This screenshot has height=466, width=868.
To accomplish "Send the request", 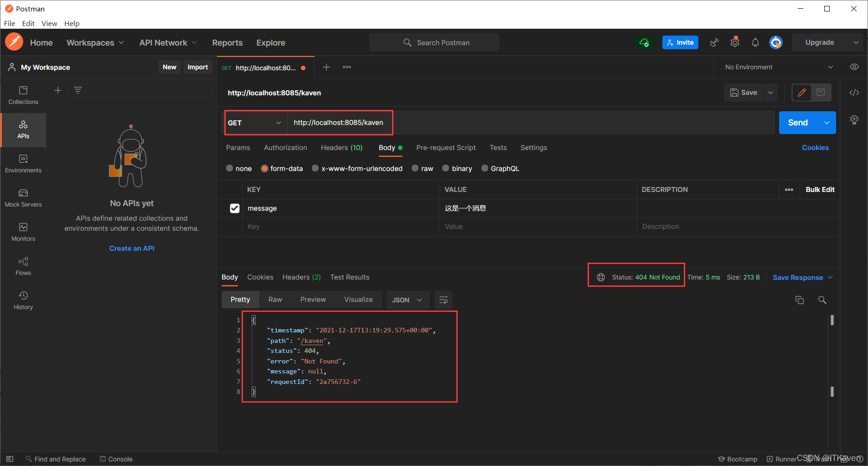I will (x=798, y=123).
